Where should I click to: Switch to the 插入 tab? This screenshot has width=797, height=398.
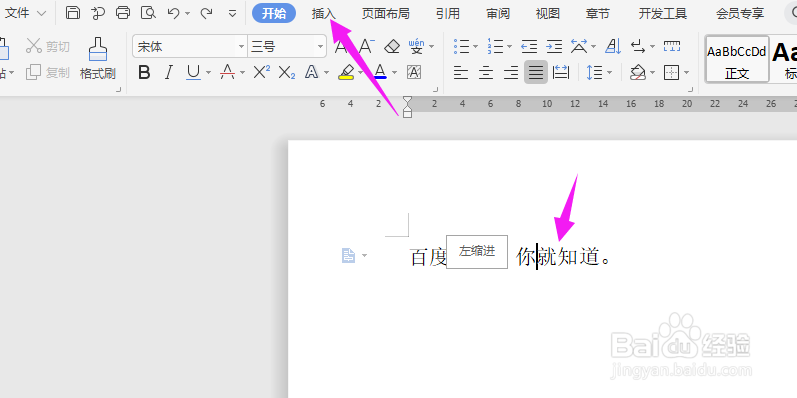(x=324, y=14)
